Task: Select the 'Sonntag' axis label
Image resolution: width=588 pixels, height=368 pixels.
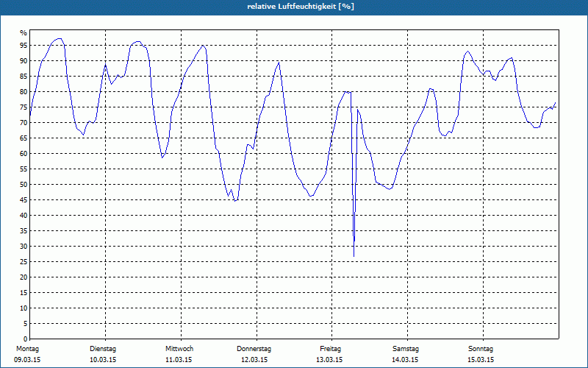Action: coord(481,349)
